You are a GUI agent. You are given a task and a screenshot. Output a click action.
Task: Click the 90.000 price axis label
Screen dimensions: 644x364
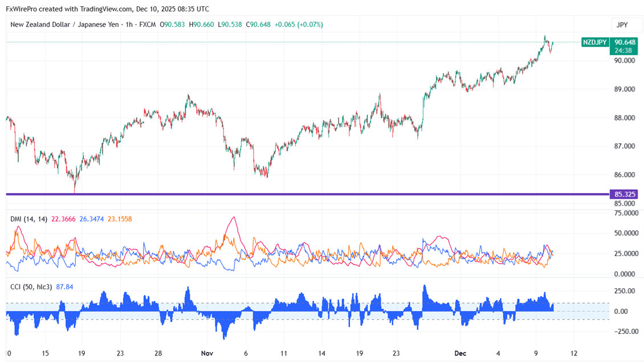coord(625,60)
